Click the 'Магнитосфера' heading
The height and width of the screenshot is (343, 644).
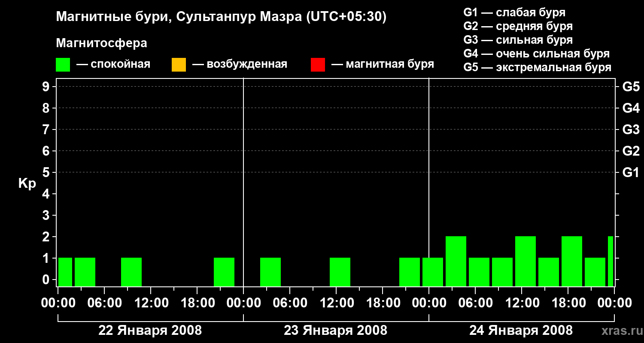(x=102, y=43)
